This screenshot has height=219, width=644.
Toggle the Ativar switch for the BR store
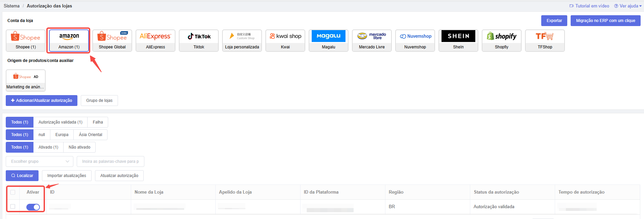click(33, 207)
